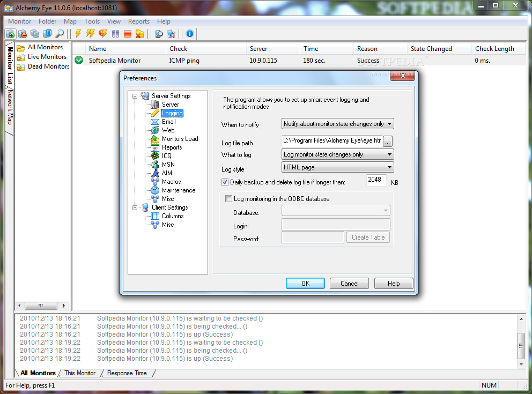
Task: Switch to the Network Map side tab
Action: [10, 107]
